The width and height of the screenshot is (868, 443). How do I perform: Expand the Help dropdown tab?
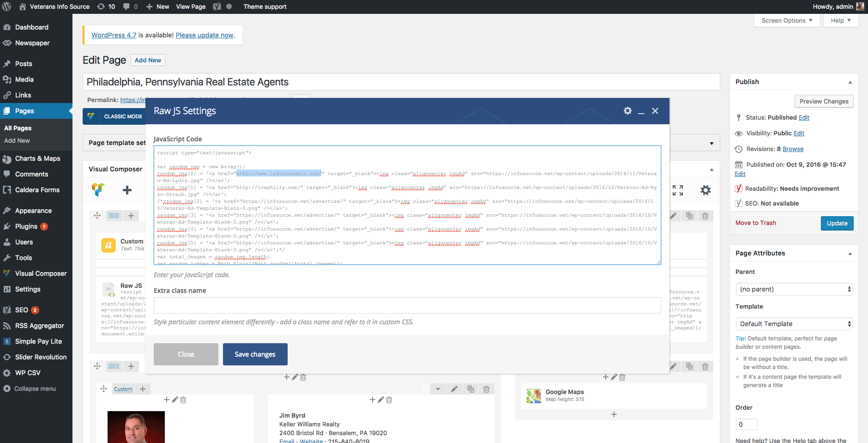point(841,20)
